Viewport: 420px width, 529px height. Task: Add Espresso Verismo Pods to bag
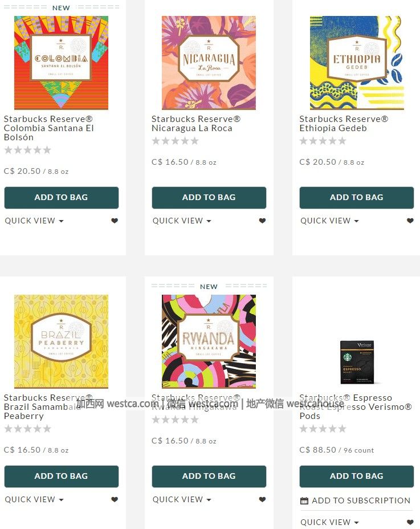(x=357, y=476)
